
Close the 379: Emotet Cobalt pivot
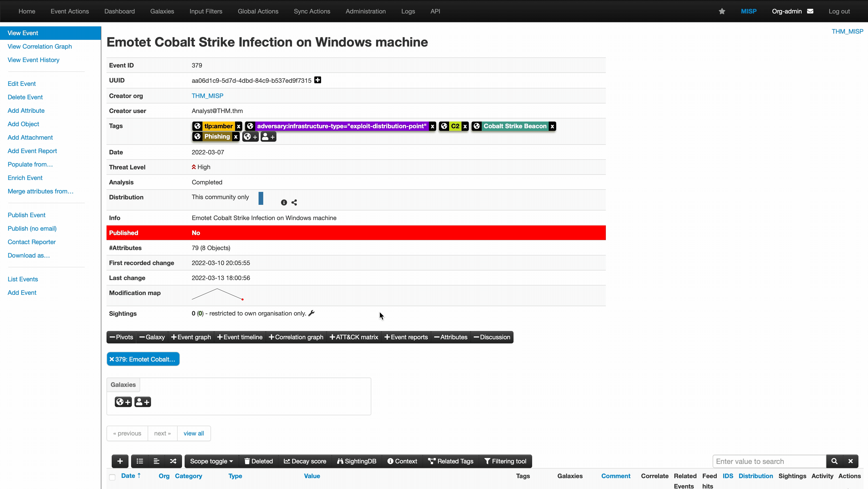tap(112, 359)
